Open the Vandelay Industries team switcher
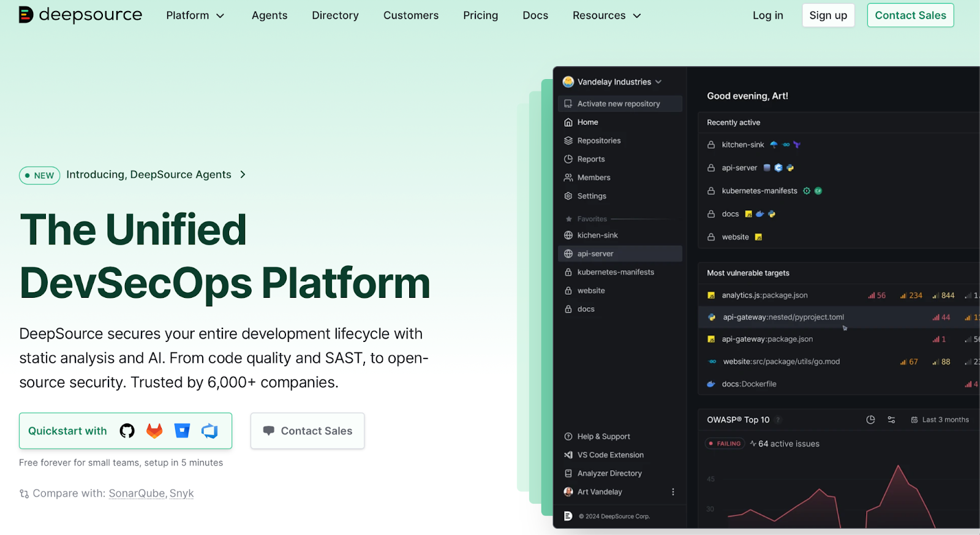The width and height of the screenshot is (980, 535). click(612, 82)
